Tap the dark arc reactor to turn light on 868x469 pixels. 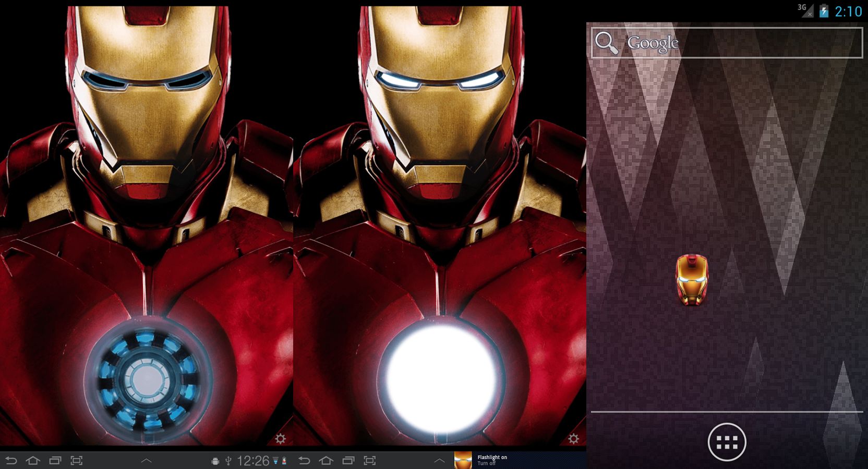tap(148, 375)
